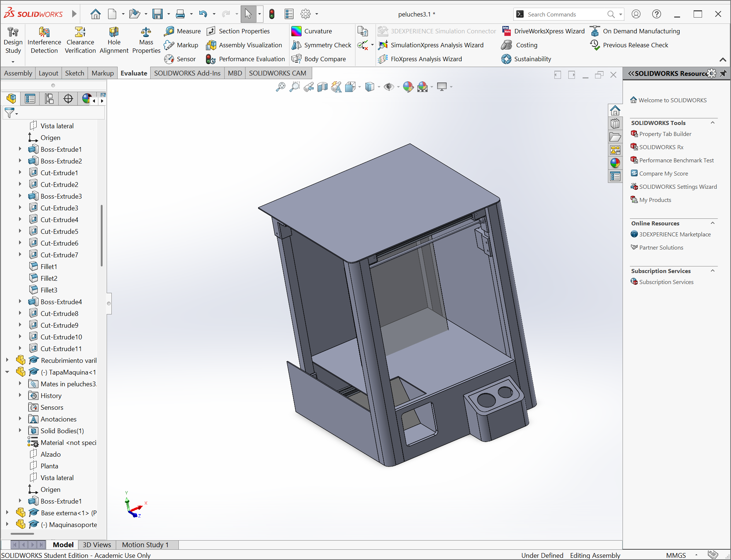
Task: Select the Measure tool
Action: pyautogui.click(x=182, y=31)
